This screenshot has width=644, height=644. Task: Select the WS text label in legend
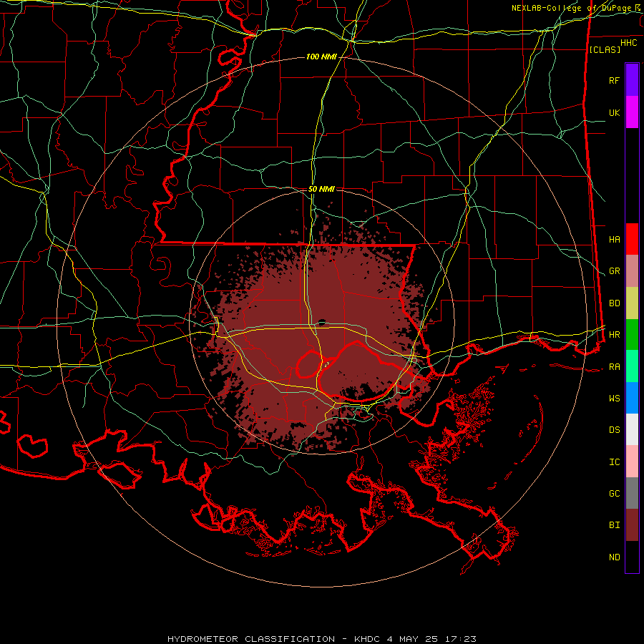point(614,398)
